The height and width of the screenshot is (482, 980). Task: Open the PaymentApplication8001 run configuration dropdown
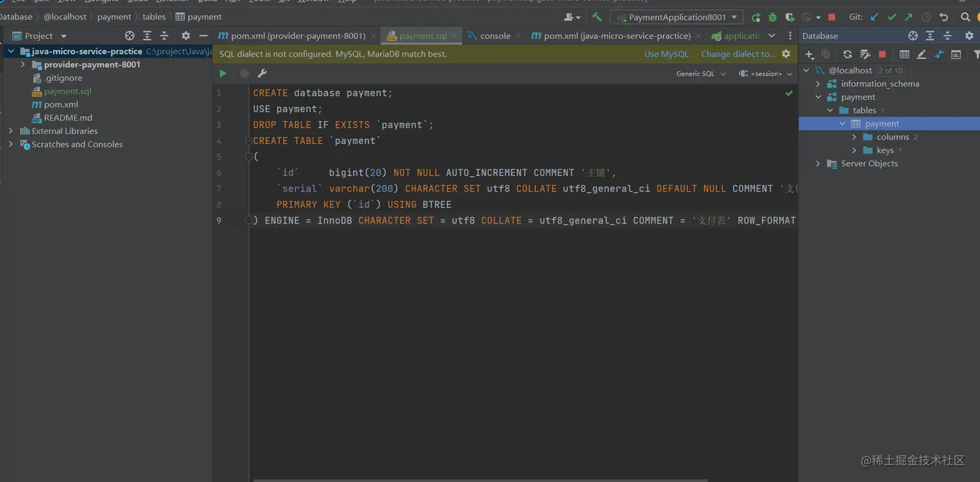[x=677, y=17]
